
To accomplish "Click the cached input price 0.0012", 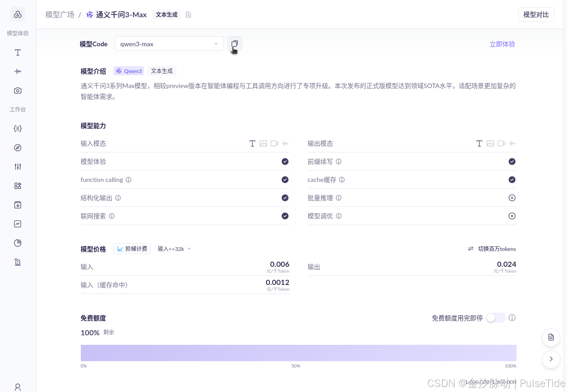I will pos(278,282).
